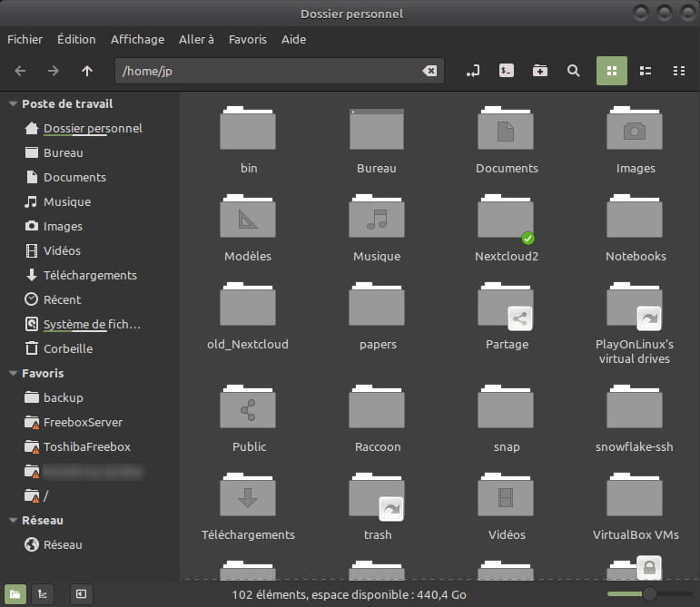Select the bin folder icon
Viewport: 700px width, 607px height.
[x=248, y=128]
